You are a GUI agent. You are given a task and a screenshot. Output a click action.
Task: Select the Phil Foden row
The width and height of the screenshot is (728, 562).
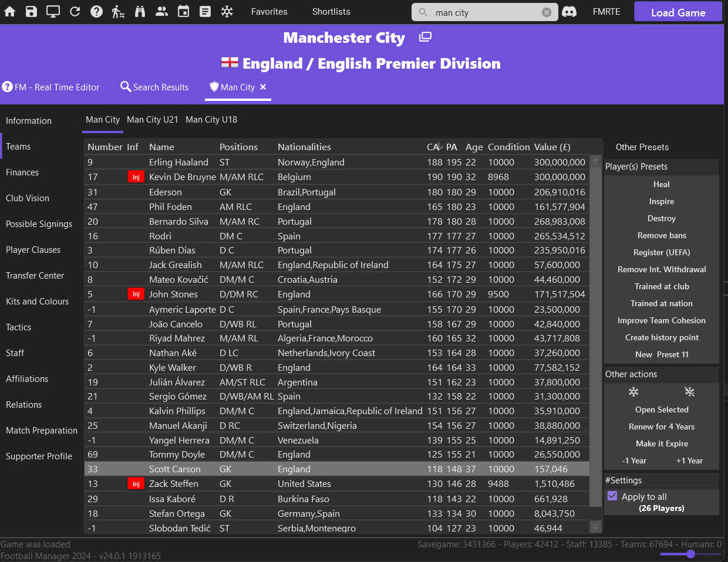[337, 206]
